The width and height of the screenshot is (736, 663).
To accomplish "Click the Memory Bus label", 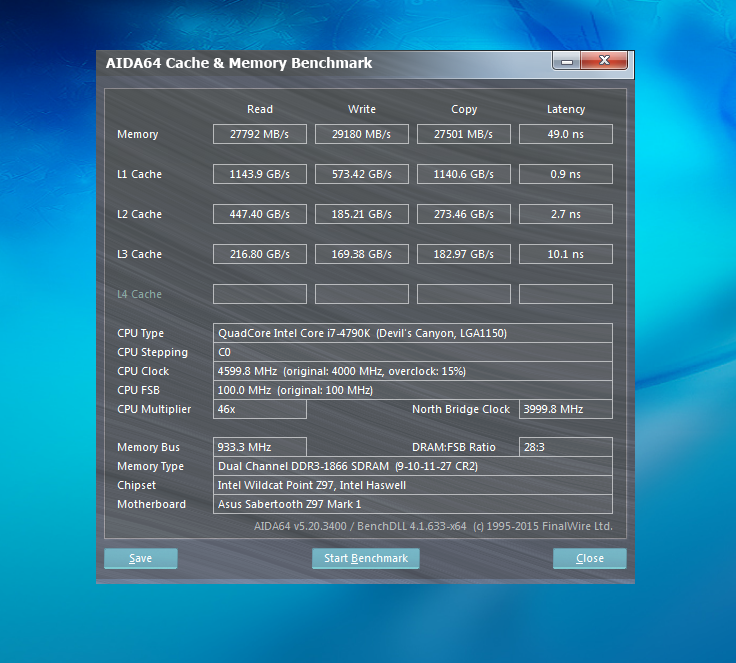I will pos(148,447).
